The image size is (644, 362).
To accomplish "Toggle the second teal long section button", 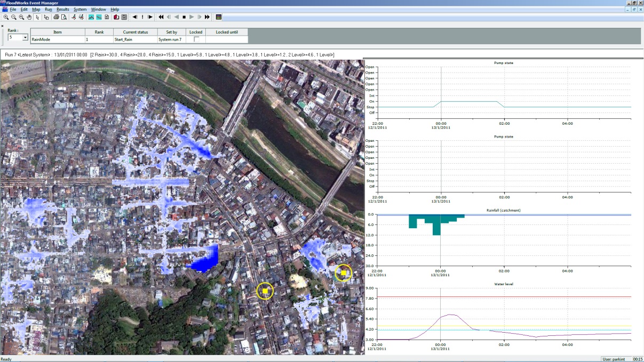I will click(99, 17).
